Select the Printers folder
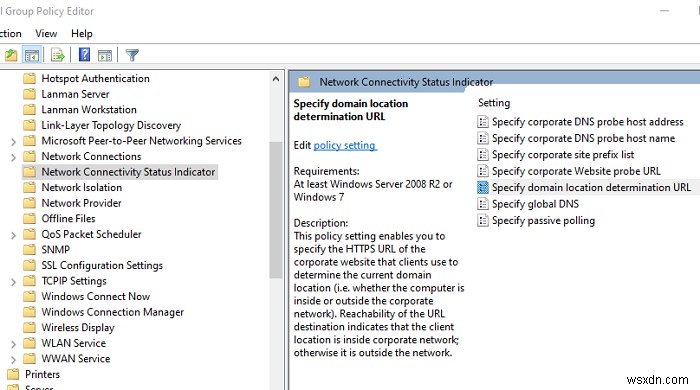Image resolution: width=700 pixels, height=390 pixels. [33, 374]
